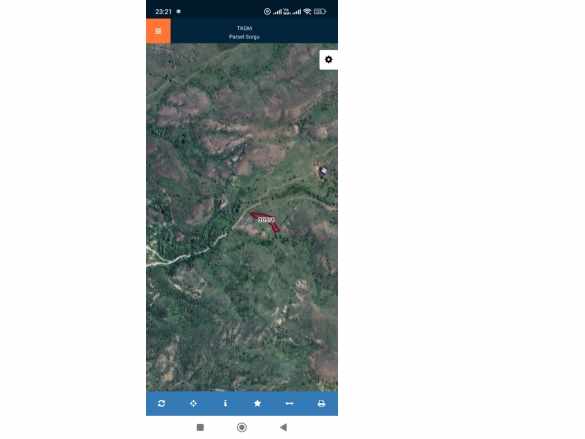
Task: Tap the refresh arrows icon
Action: click(162, 404)
